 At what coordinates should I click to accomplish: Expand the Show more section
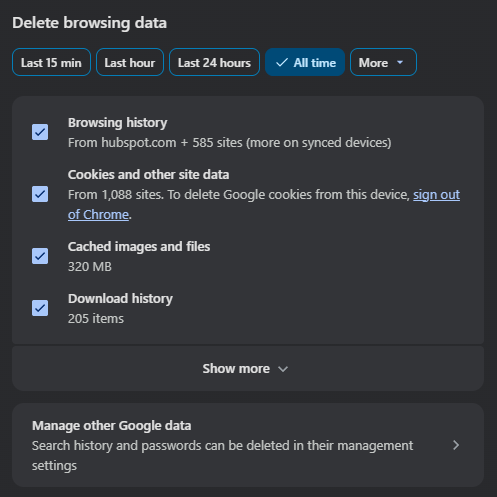248,369
